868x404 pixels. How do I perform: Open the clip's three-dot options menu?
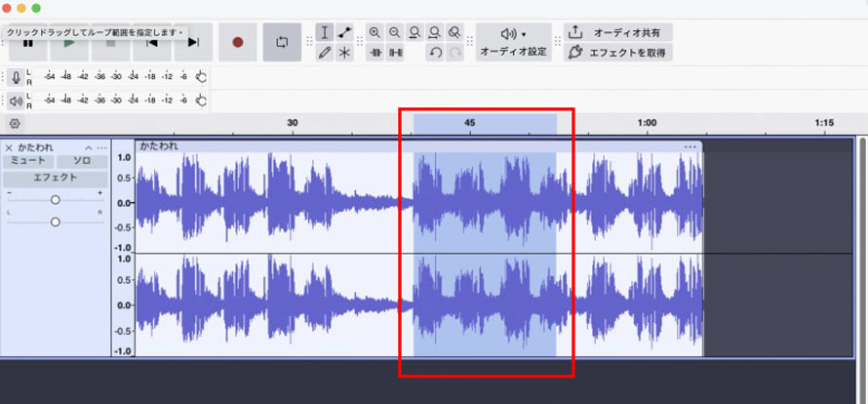point(690,146)
